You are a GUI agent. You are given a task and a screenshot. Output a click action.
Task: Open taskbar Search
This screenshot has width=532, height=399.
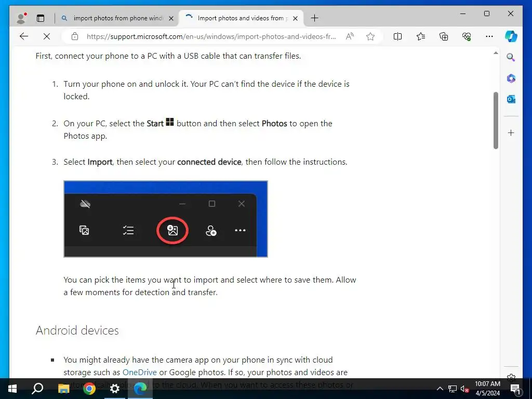coord(37,389)
